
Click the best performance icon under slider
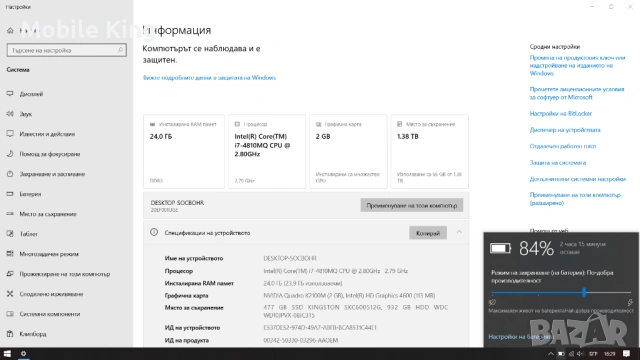tap(630, 302)
